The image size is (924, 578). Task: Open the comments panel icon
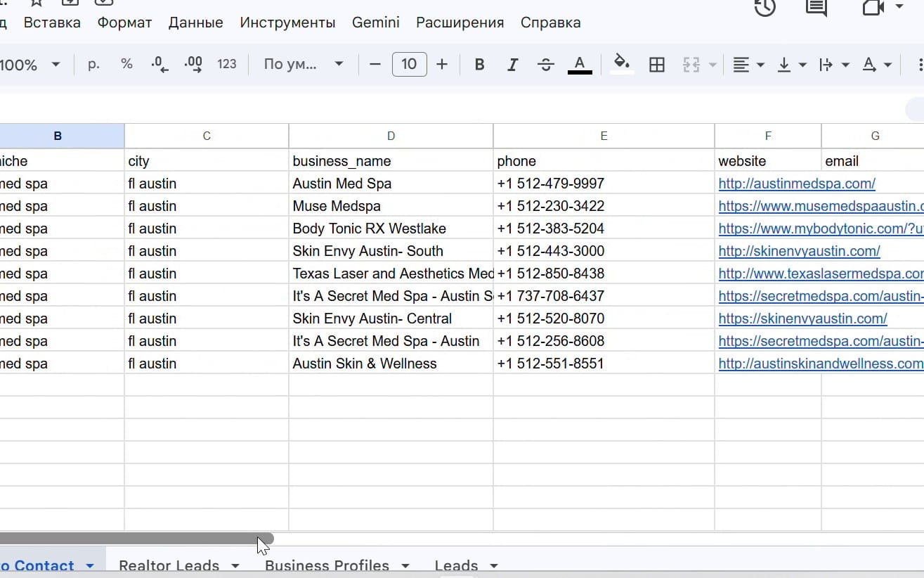(816, 7)
